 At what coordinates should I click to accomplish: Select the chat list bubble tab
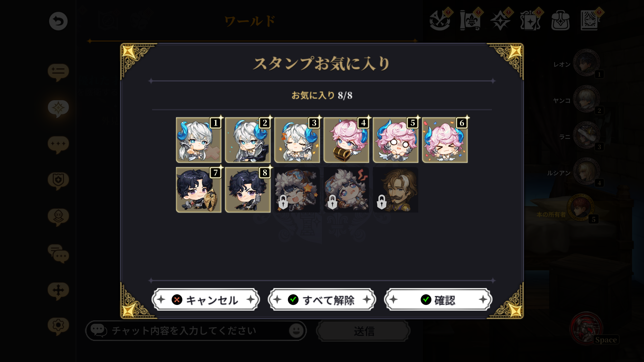58,72
